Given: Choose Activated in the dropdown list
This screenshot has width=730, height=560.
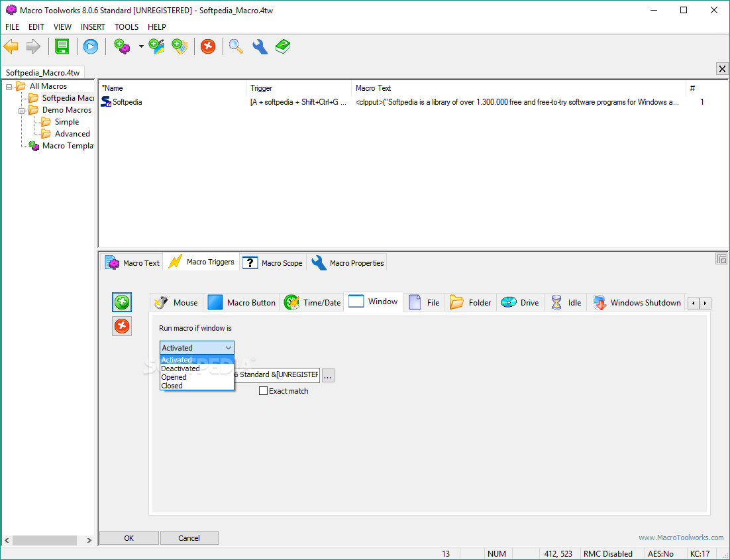Looking at the screenshot, I should click(x=197, y=360).
